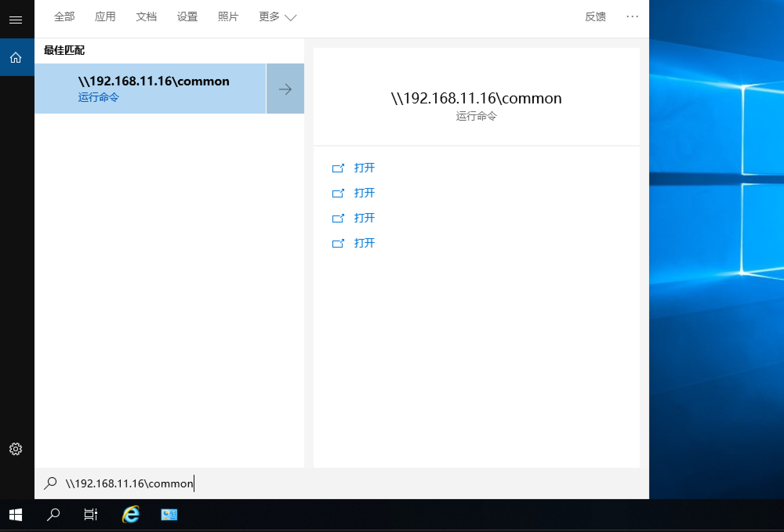This screenshot has height=532, width=784.
Task: Open the Control Panel taskbar icon
Action: click(169, 515)
